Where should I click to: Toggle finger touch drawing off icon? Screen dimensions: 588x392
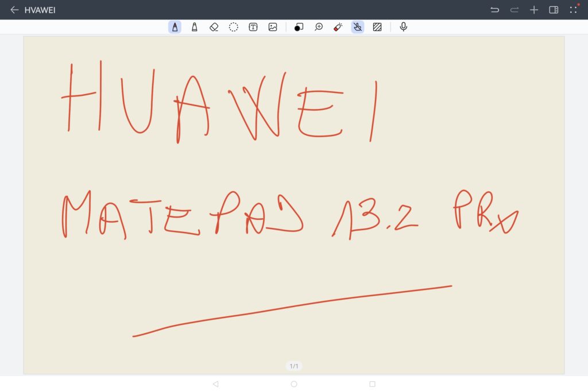[x=358, y=27]
